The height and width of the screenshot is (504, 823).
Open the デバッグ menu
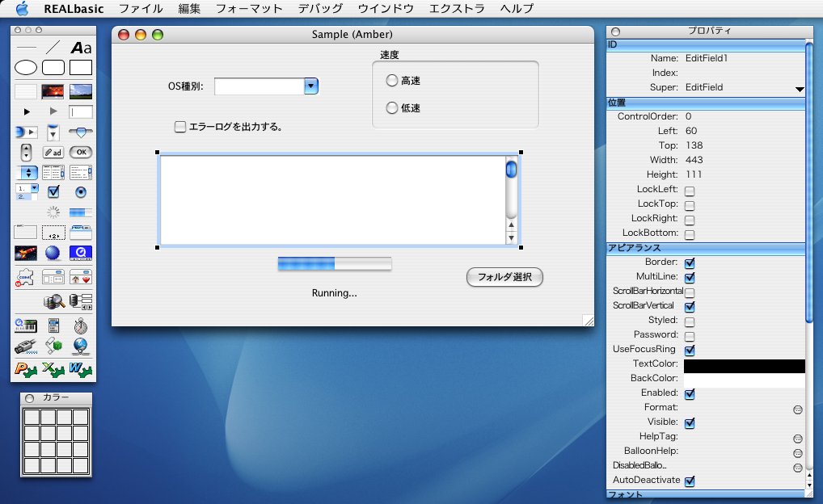point(320,8)
